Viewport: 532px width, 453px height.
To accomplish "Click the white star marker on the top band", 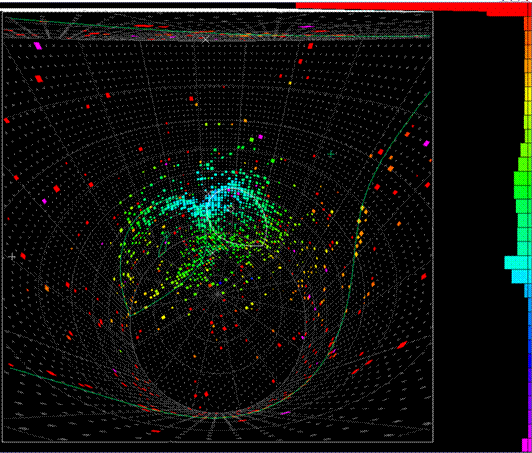I will [x=206, y=39].
